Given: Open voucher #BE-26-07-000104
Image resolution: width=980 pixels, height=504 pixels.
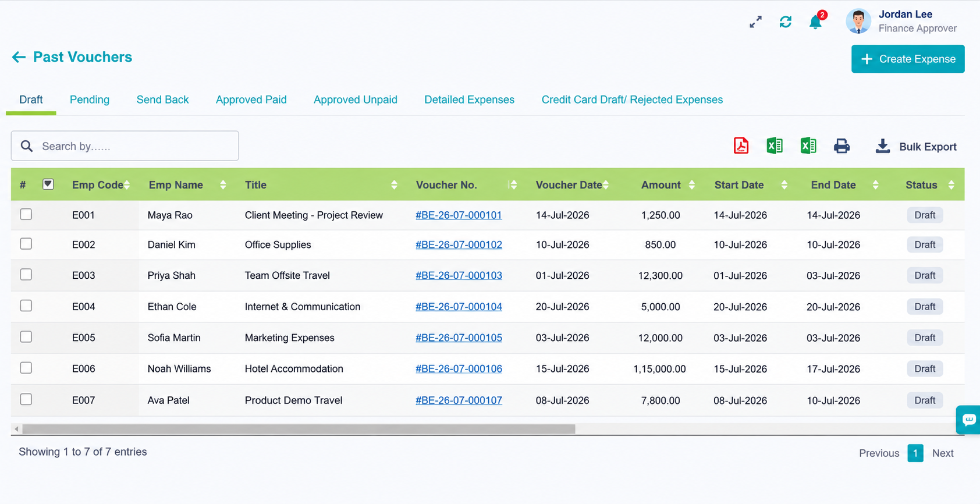Looking at the screenshot, I should pos(459,307).
